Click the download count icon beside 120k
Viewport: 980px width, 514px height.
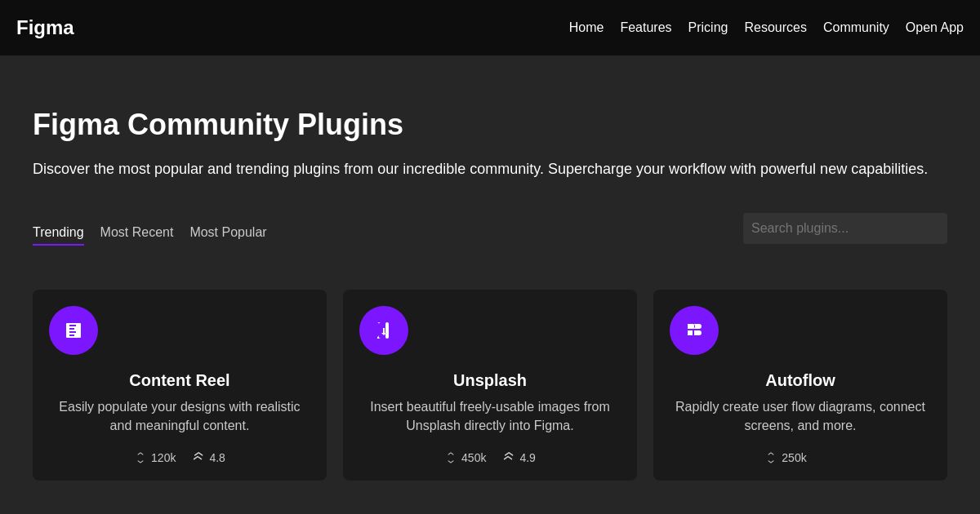click(140, 458)
